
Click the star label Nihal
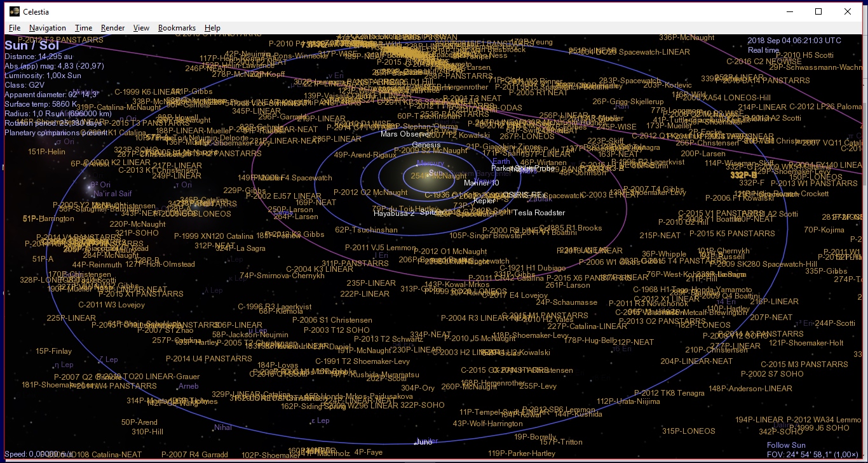click(x=223, y=427)
